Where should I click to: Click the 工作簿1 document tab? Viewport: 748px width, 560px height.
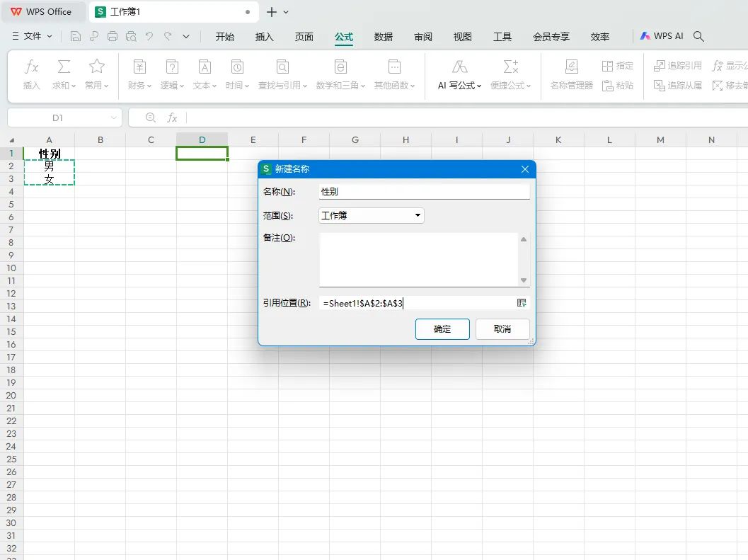(x=173, y=12)
